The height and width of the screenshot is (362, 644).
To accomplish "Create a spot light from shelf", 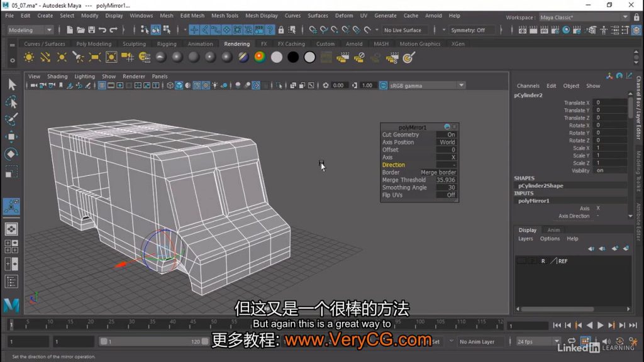I will pyautogui.click(x=78, y=57).
